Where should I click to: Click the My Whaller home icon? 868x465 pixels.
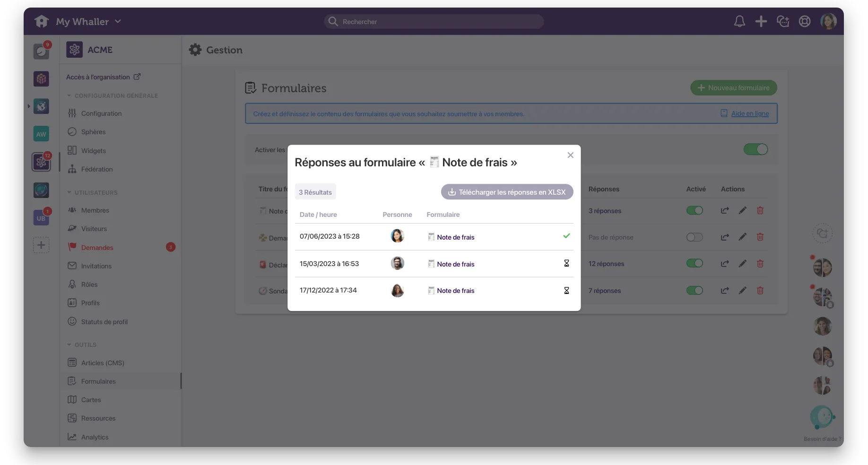click(42, 21)
